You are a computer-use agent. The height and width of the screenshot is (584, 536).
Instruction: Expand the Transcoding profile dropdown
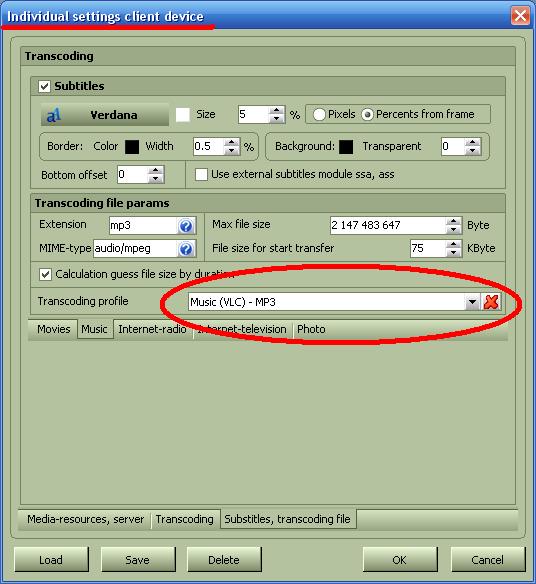472,302
